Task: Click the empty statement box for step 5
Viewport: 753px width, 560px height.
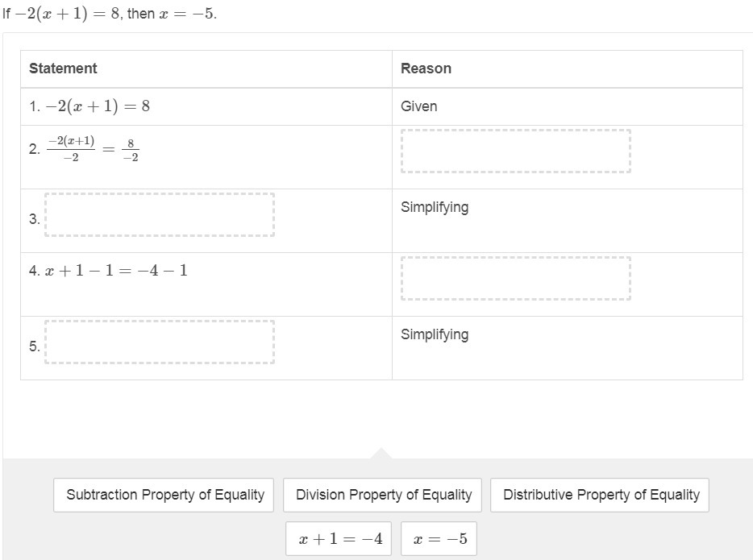Action: [160, 342]
